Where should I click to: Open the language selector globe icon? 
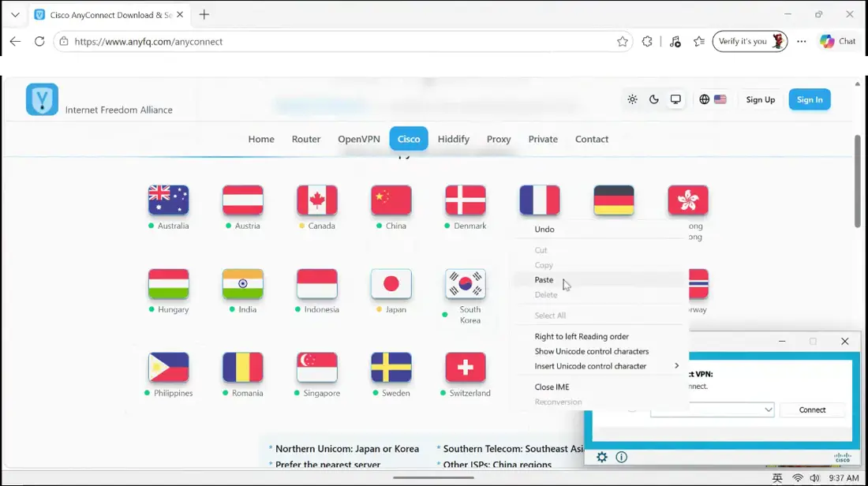click(704, 99)
